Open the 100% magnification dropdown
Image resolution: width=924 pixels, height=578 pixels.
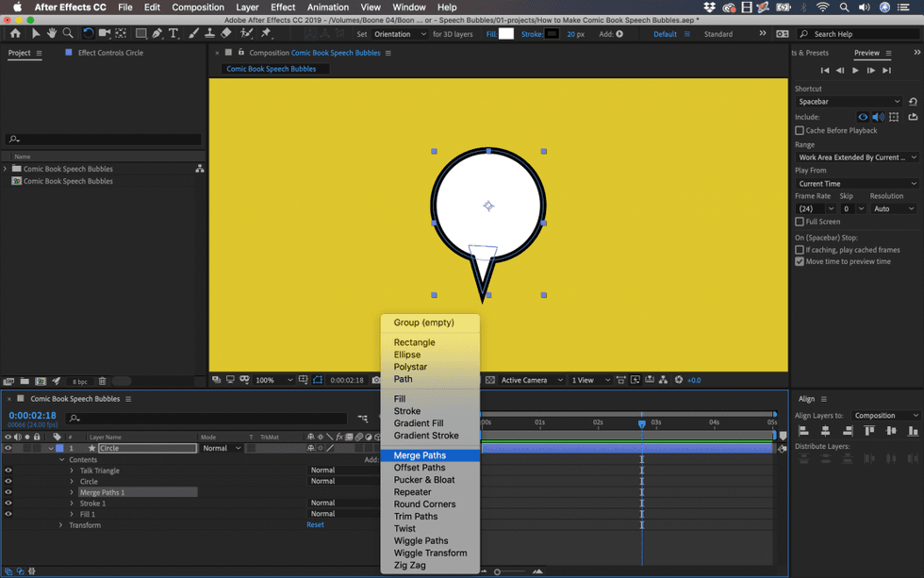coord(273,380)
